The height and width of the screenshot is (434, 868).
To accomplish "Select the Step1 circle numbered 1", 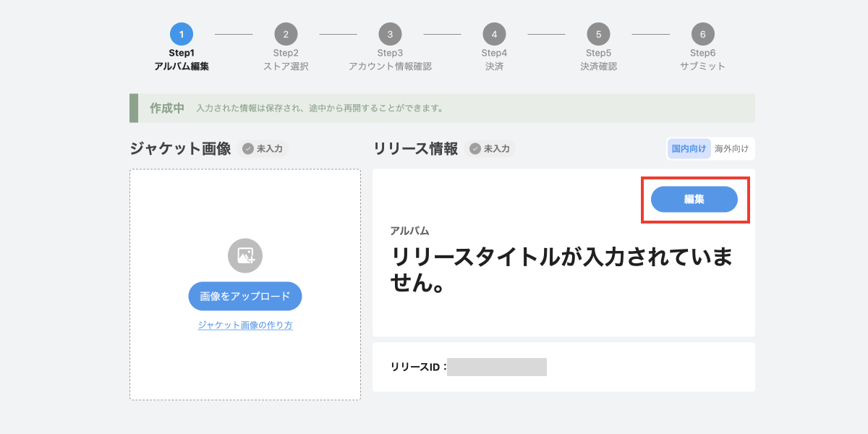I will (x=182, y=34).
